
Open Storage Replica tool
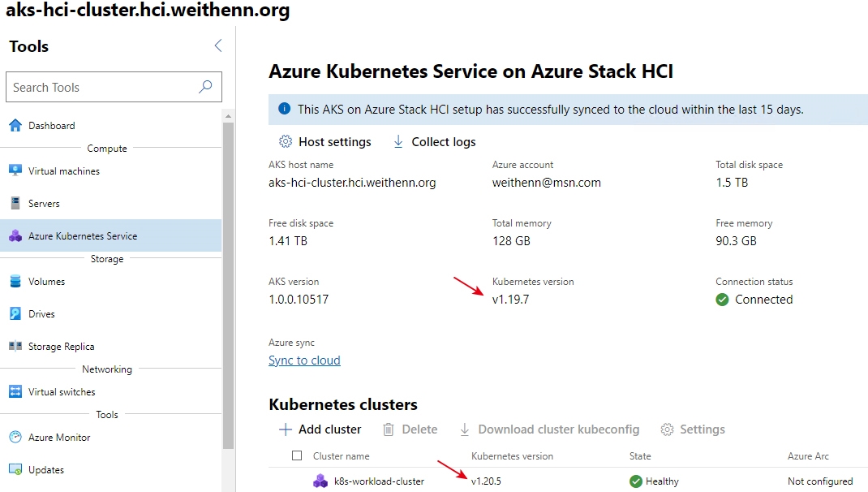[x=110, y=347]
